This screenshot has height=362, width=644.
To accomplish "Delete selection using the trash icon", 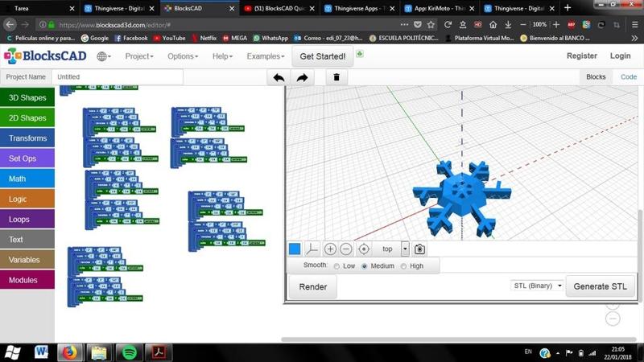I will pos(336,77).
